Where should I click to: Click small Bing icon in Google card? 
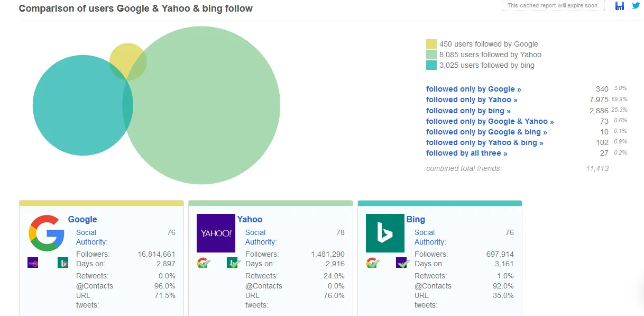click(63, 262)
